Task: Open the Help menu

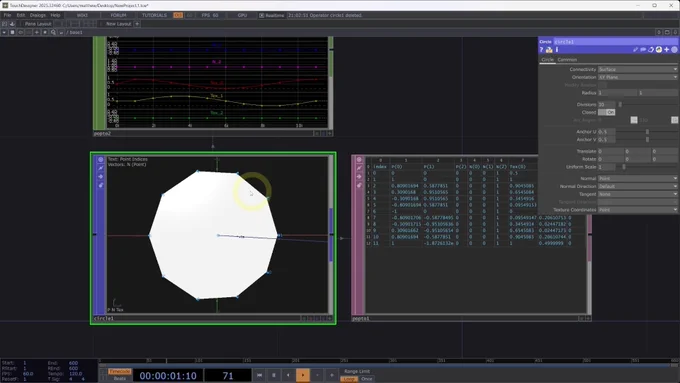Action: tap(55, 15)
